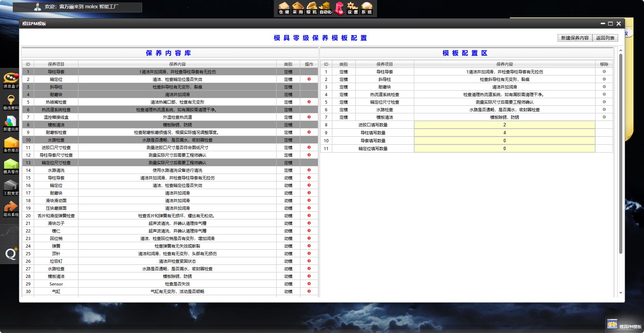644x333 pixels.
Task: Click the 返回列表 button
Action: 605,38
